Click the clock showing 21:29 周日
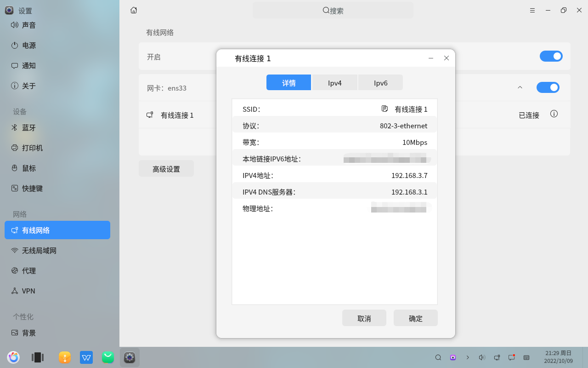 pyautogui.click(x=559, y=357)
